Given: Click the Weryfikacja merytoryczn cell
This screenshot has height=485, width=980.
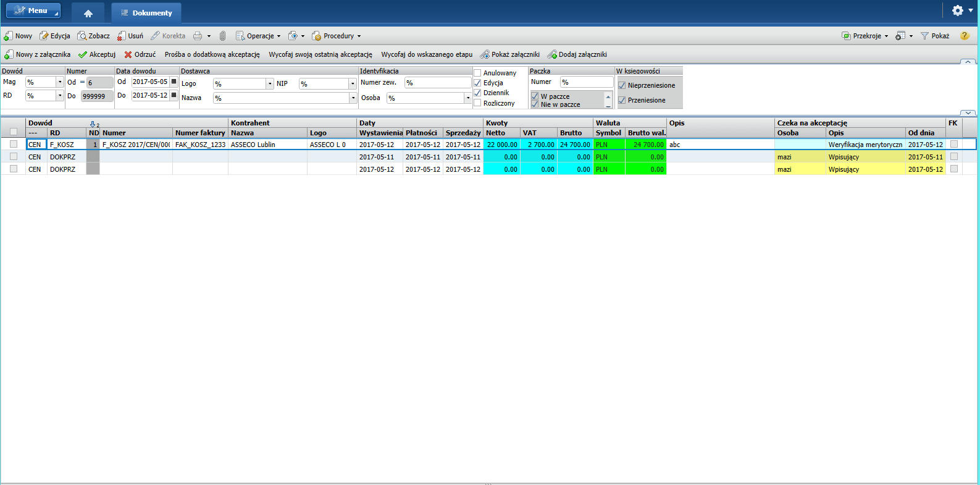Looking at the screenshot, I should 866,145.
